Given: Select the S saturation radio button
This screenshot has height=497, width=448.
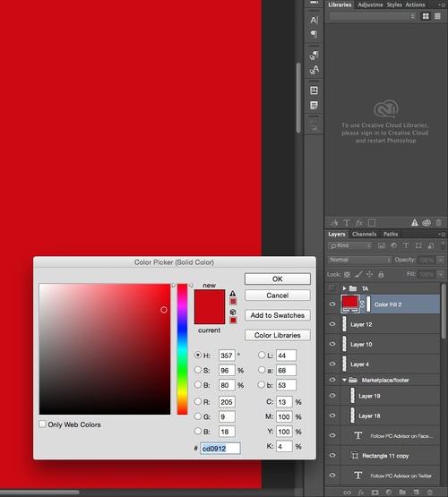Looking at the screenshot, I should [198, 370].
